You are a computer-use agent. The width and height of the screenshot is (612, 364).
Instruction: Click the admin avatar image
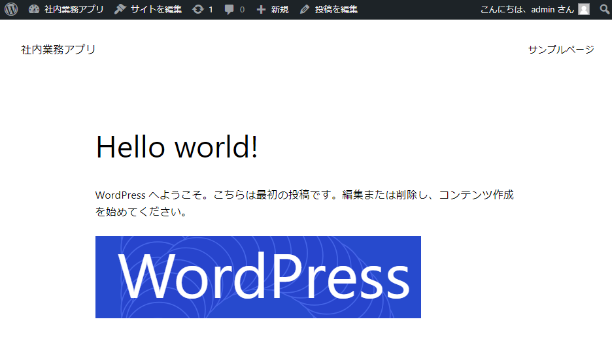pos(584,9)
